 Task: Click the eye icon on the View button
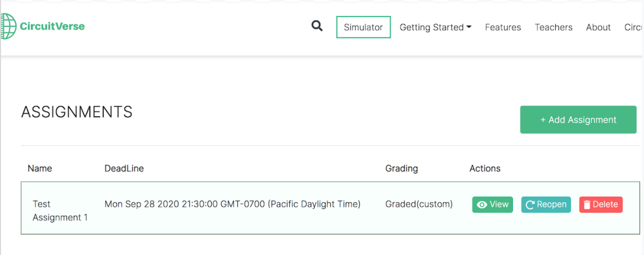tap(482, 205)
